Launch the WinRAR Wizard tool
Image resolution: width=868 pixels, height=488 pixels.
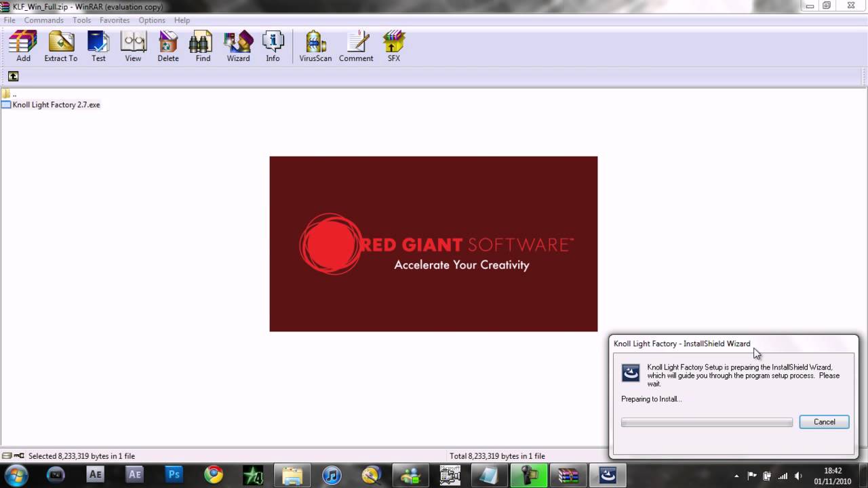[238, 46]
